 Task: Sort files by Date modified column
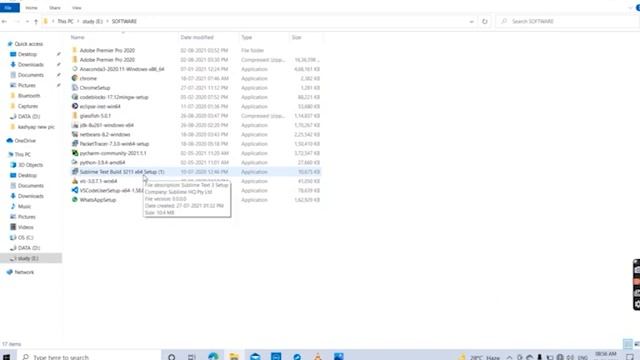197,37
